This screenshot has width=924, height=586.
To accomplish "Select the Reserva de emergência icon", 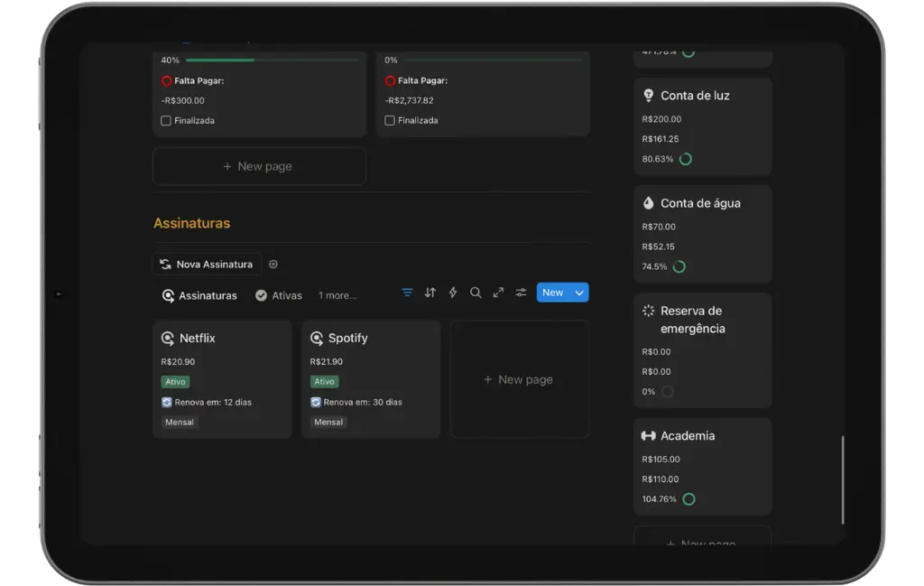I will pyautogui.click(x=648, y=311).
